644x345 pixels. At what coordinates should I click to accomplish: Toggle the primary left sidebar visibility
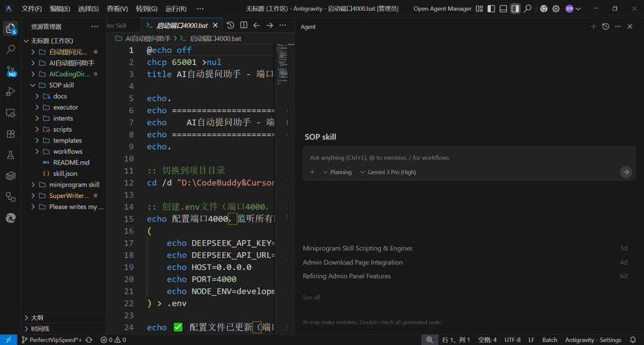point(491,9)
